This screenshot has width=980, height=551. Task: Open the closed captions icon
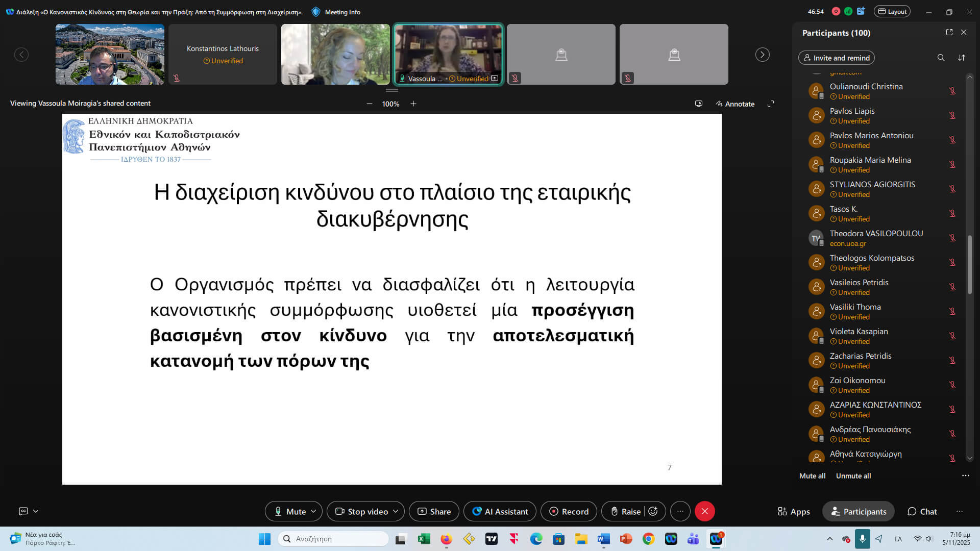[x=23, y=511]
